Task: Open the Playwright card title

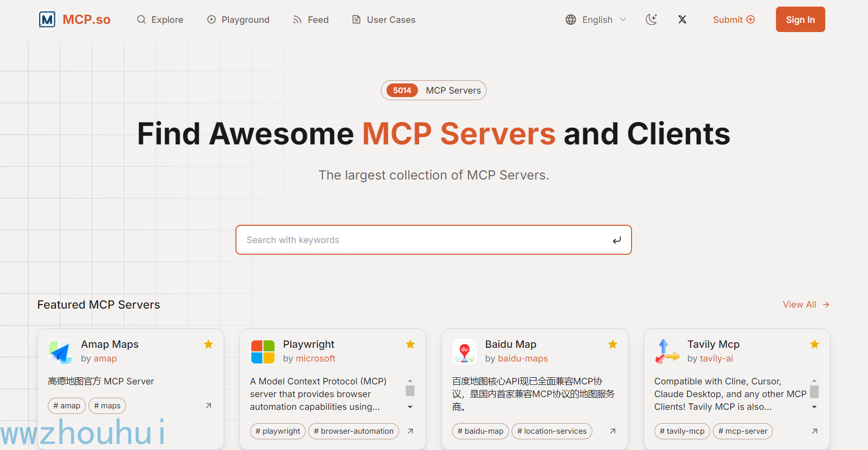Action: point(309,344)
